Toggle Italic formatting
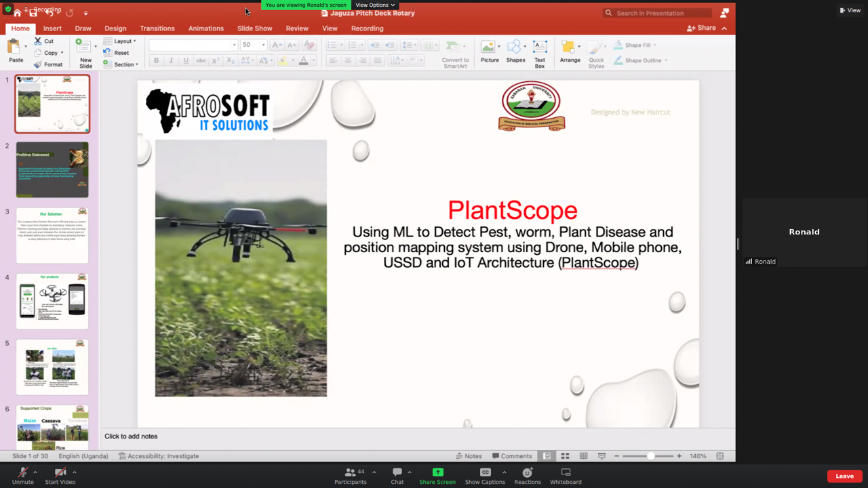 coord(171,60)
